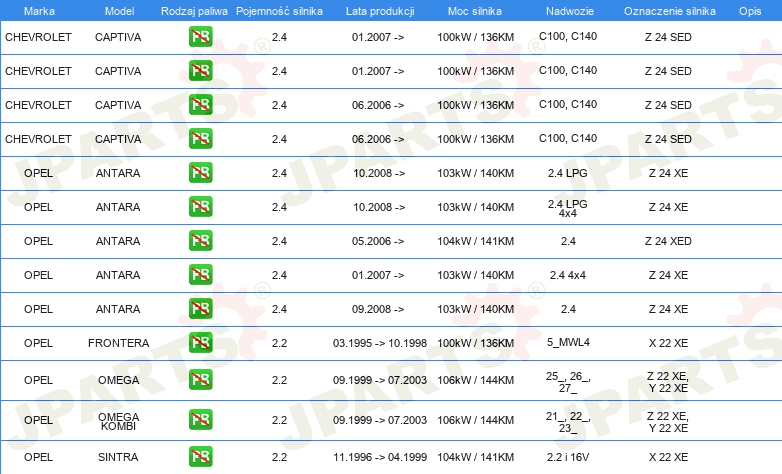This screenshot has height=474, width=782.
Task: Select the Oznaczenie silnika column header
Action: point(670,11)
